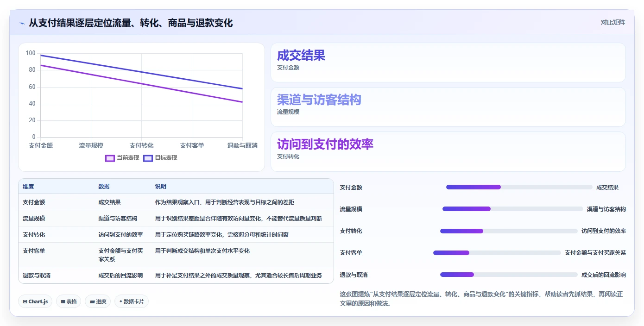Image resolution: width=644 pixels, height=326 pixels.
Task: Click the 退款与取消 x-axis label on the chart
Action: (x=242, y=145)
